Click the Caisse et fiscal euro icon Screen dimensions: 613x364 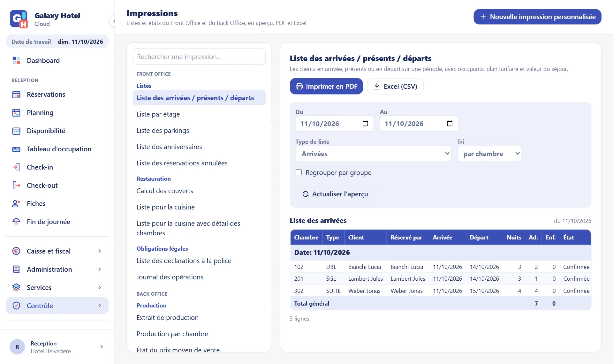click(x=16, y=251)
